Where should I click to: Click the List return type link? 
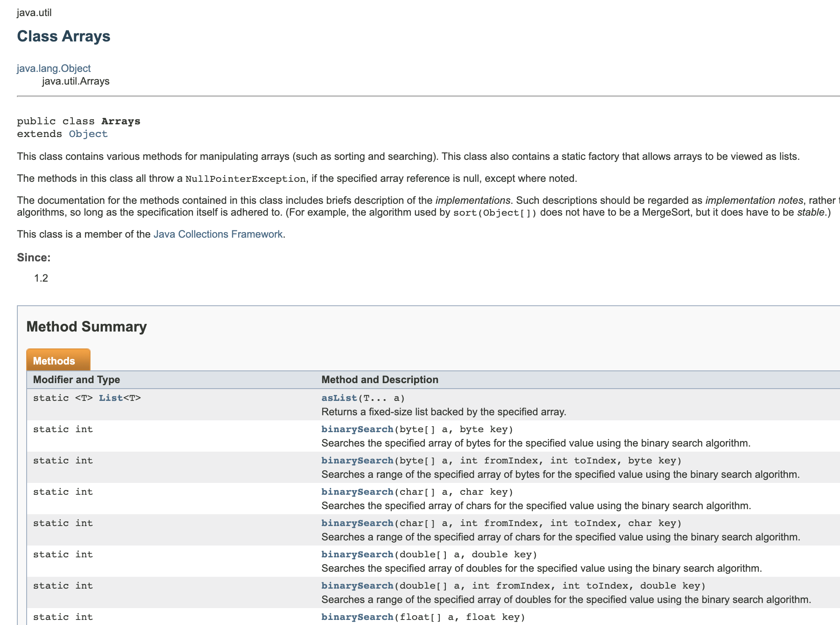110,398
